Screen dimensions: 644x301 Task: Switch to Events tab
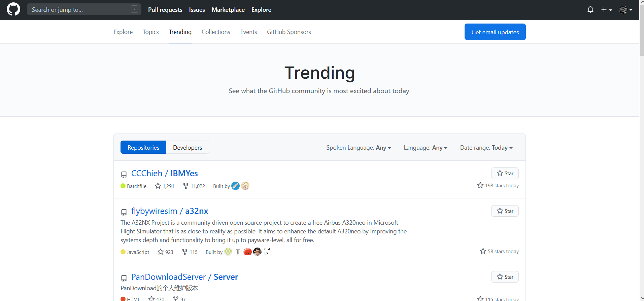[x=248, y=32]
